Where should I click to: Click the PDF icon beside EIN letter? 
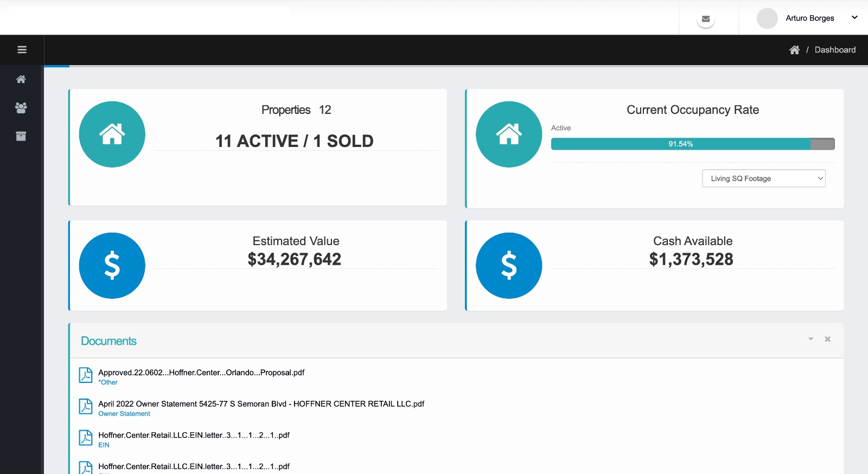86,438
